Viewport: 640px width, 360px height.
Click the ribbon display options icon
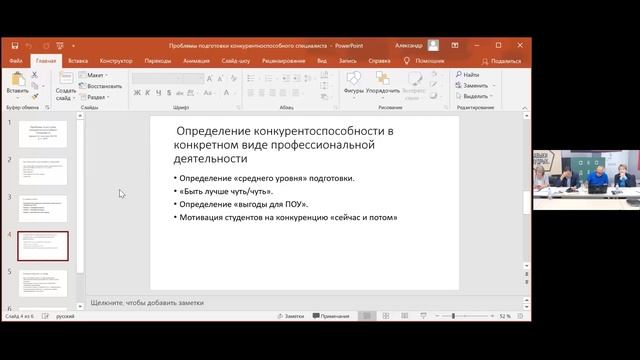(455, 45)
